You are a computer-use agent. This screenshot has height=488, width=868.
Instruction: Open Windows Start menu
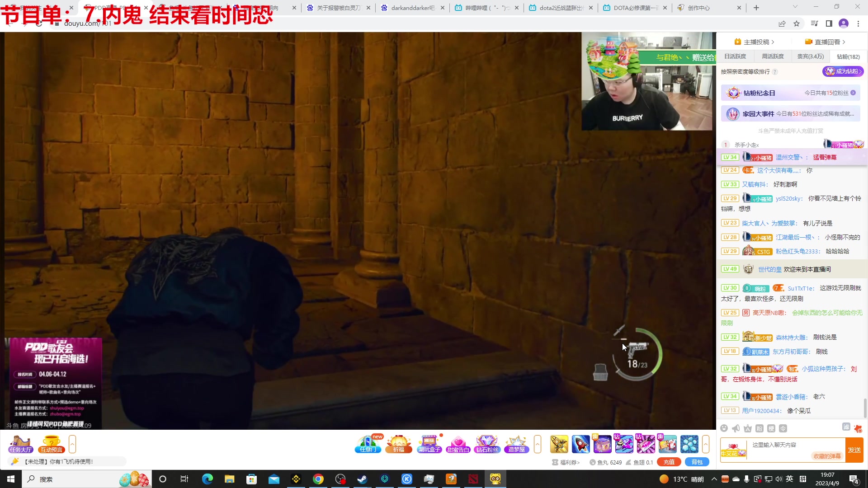pos(11,479)
